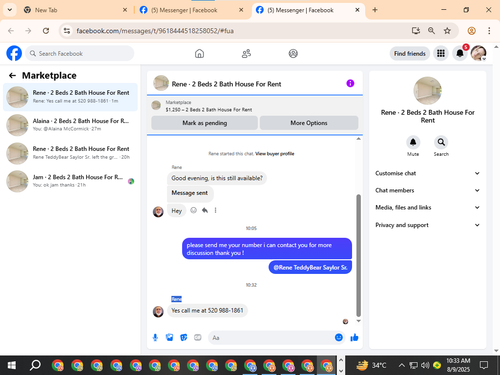Open Alaina 2 Beds 2 Bath conversation
The width and height of the screenshot is (500, 375).
[70, 125]
